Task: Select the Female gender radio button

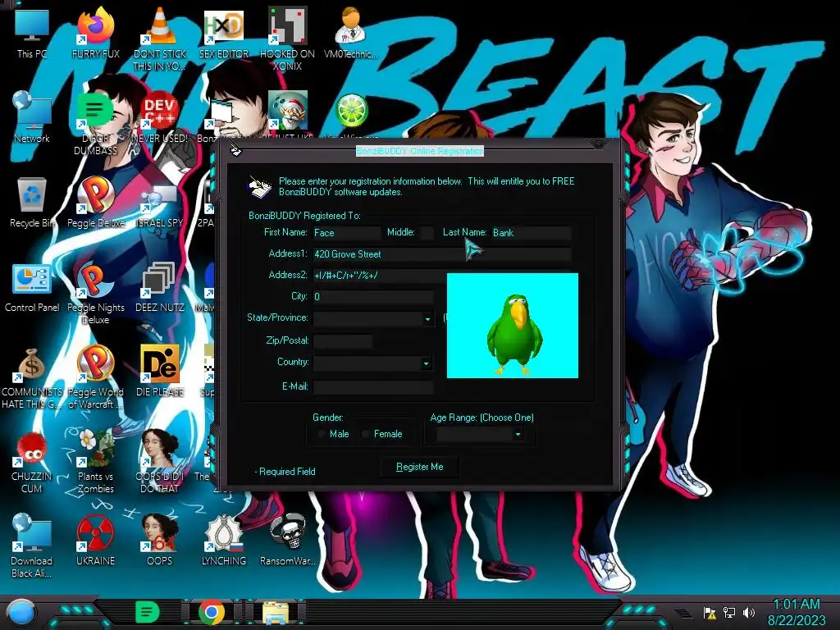Action: pyautogui.click(x=366, y=434)
